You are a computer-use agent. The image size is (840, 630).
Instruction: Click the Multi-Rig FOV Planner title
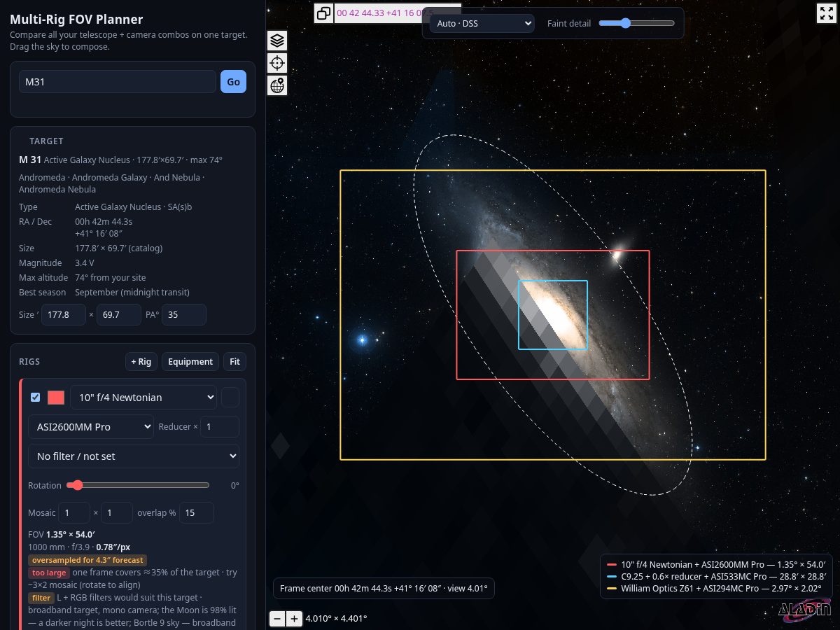[76, 20]
